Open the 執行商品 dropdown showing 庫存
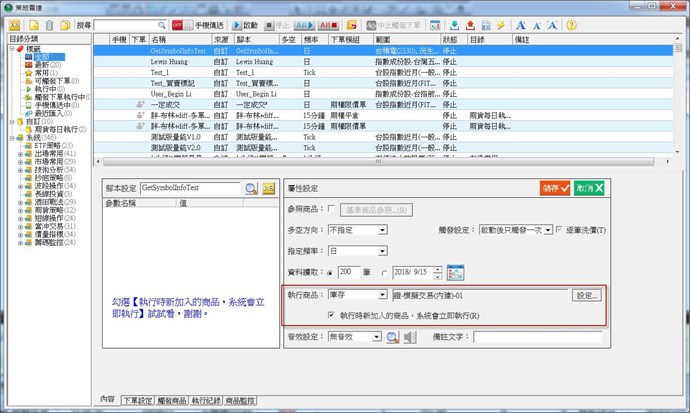 pos(380,295)
